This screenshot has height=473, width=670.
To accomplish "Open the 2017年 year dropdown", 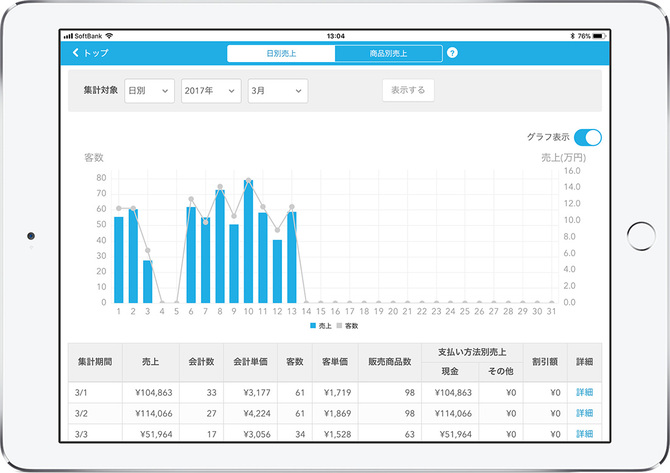I will click(211, 91).
